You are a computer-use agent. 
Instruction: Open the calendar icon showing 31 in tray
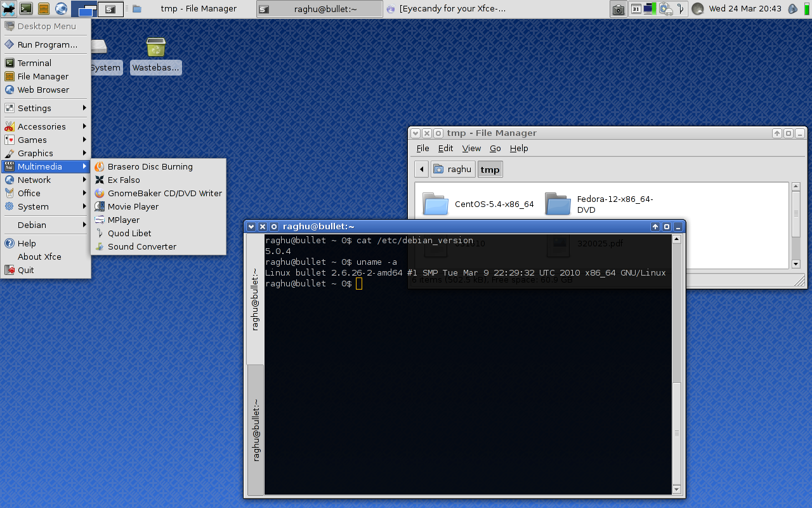[x=636, y=9]
